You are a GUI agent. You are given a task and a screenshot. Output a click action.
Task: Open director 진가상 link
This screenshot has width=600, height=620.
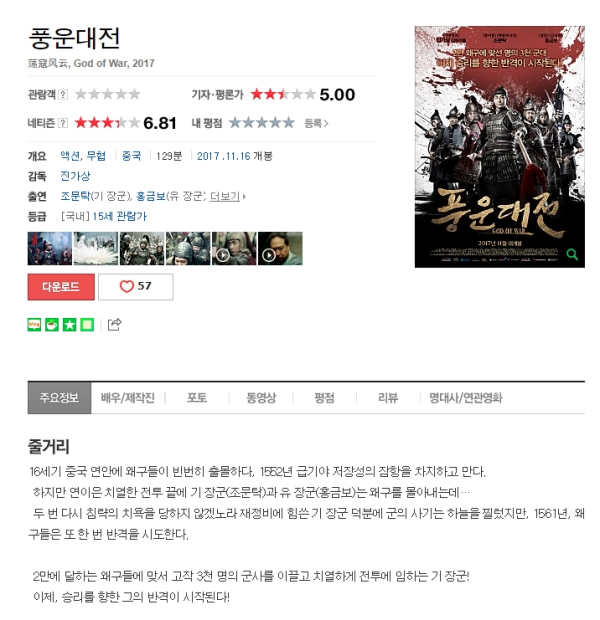tap(75, 176)
